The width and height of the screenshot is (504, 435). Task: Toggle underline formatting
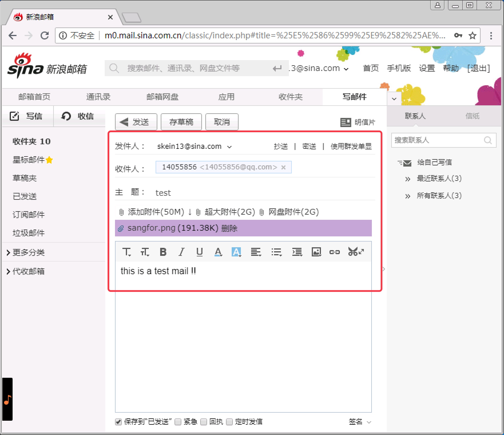200,252
